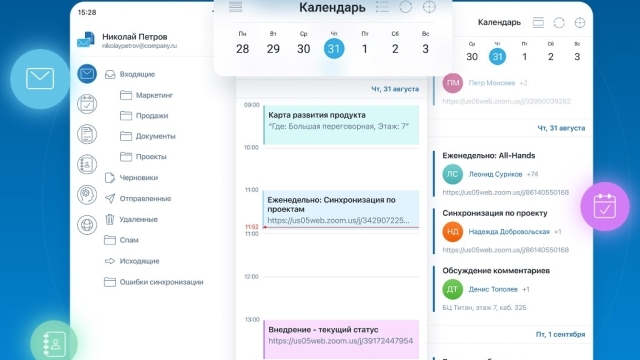The height and width of the screenshot is (360, 640).
Task: Open the Mail icon in the sidebar
Action: (87, 74)
